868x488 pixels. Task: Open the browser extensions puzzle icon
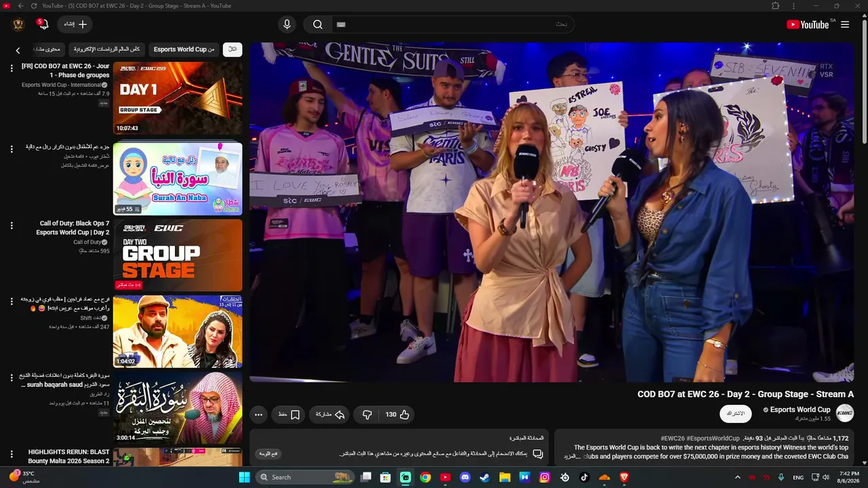click(x=776, y=6)
